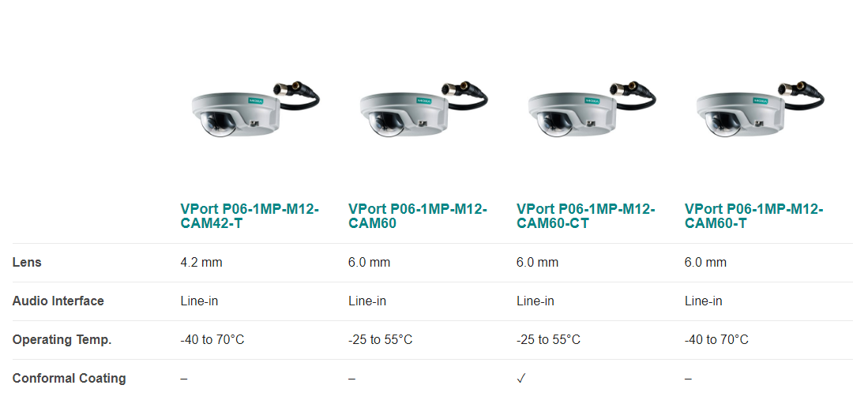
Task: Click the -40 to 70°C value for CAM60-T
Action: 716,340
